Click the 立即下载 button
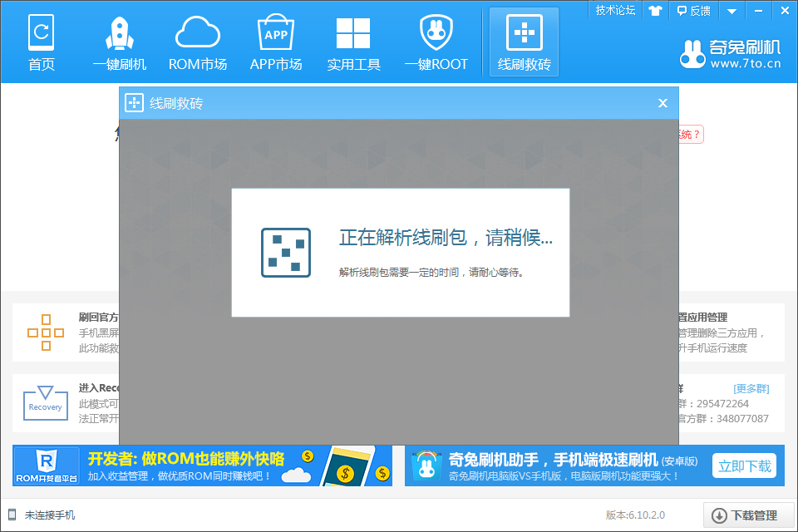 [x=744, y=465]
